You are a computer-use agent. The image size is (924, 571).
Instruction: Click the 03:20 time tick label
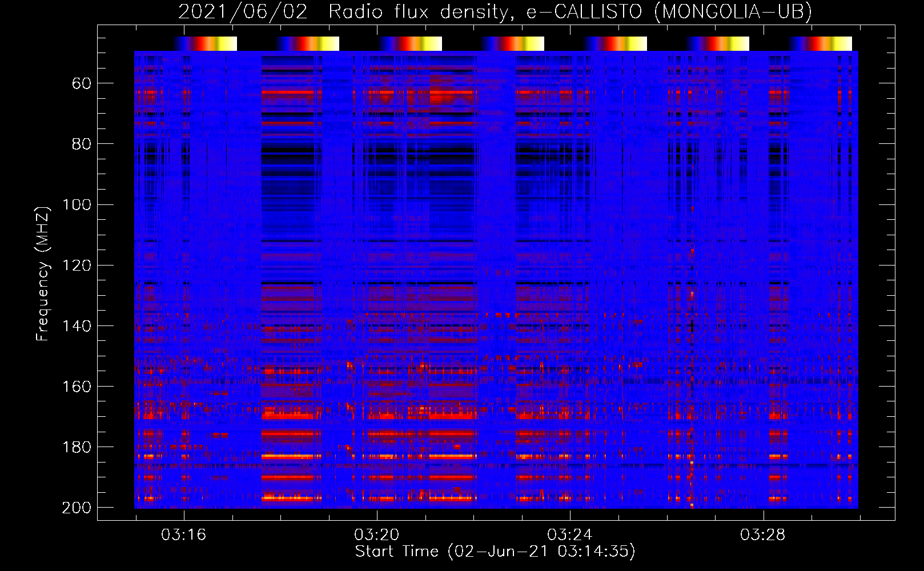click(376, 535)
